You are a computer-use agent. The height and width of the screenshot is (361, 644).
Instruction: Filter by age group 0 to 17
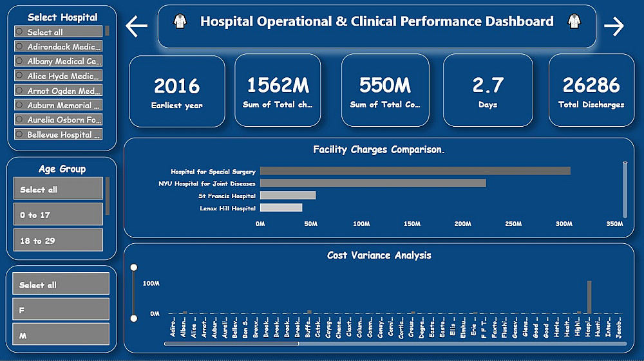coord(58,214)
